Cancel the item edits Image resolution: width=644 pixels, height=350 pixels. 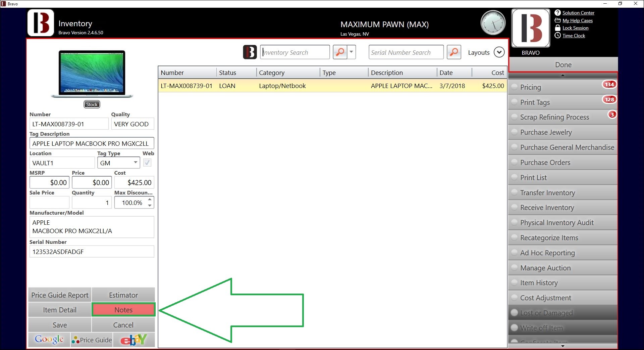[x=123, y=325]
